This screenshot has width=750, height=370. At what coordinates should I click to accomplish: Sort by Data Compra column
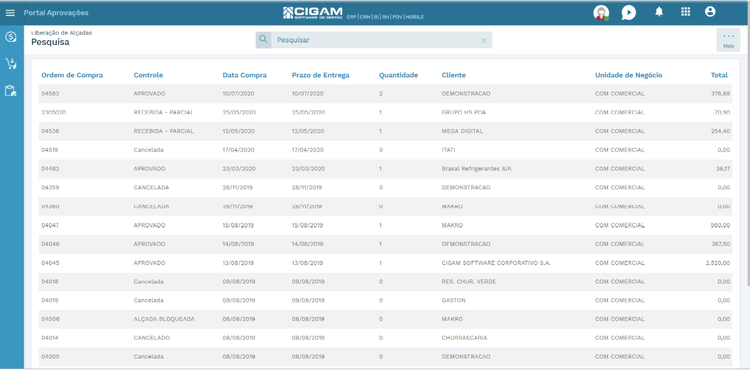[x=244, y=75]
